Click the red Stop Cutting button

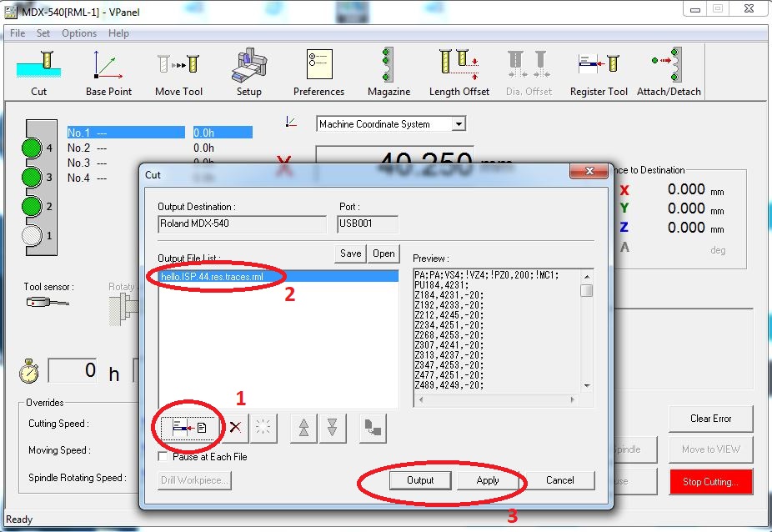(710, 482)
